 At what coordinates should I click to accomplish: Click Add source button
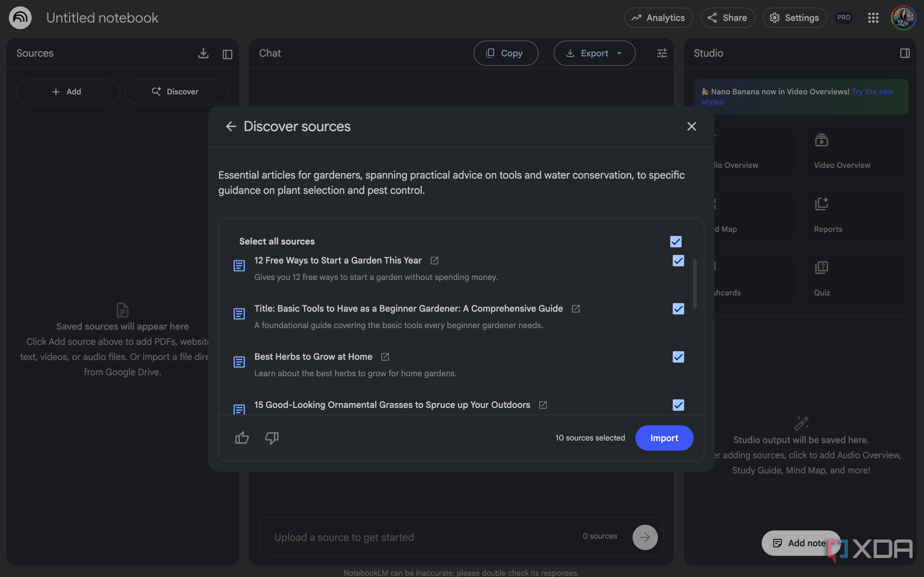(68, 92)
